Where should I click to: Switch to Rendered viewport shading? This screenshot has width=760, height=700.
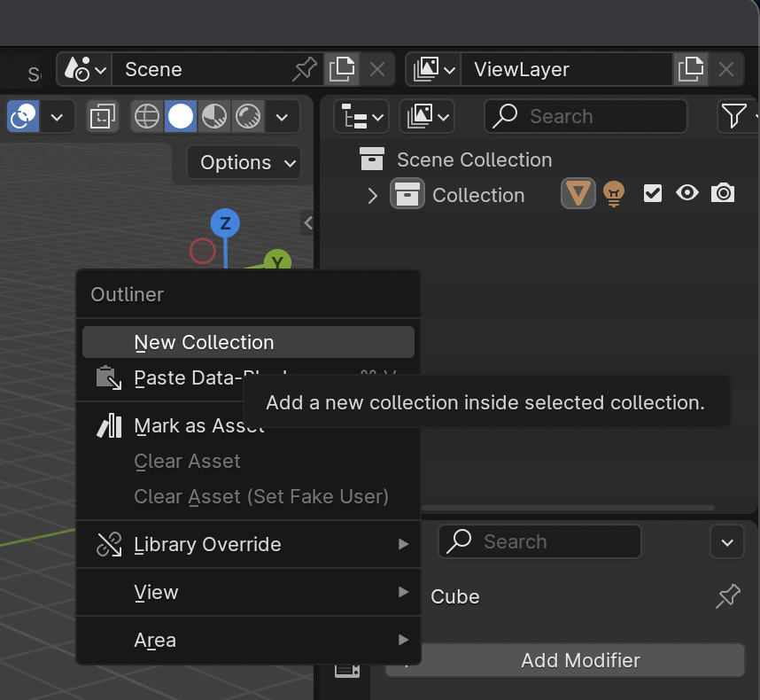pos(248,116)
